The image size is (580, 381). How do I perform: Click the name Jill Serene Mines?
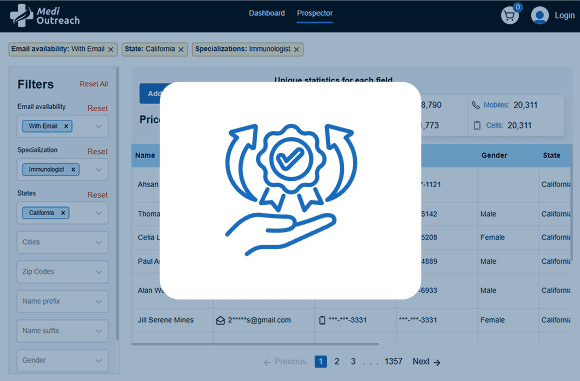click(x=165, y=320)
